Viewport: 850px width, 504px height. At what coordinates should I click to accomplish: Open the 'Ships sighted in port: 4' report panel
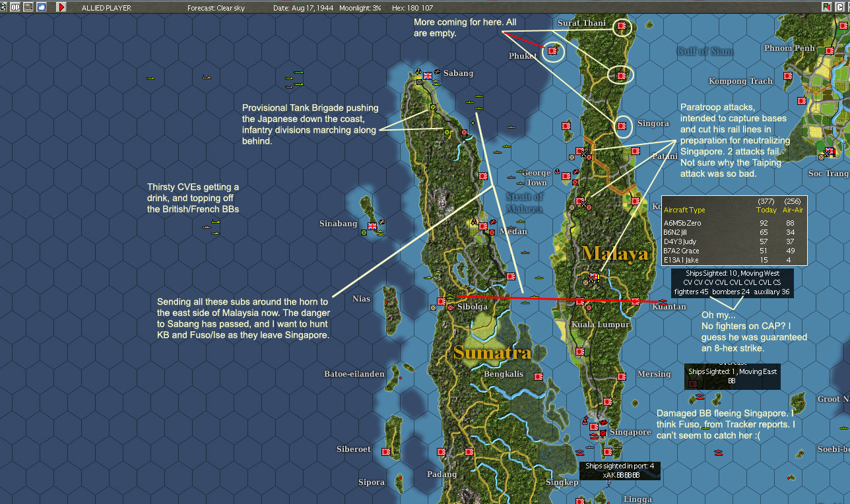[620, 470]
